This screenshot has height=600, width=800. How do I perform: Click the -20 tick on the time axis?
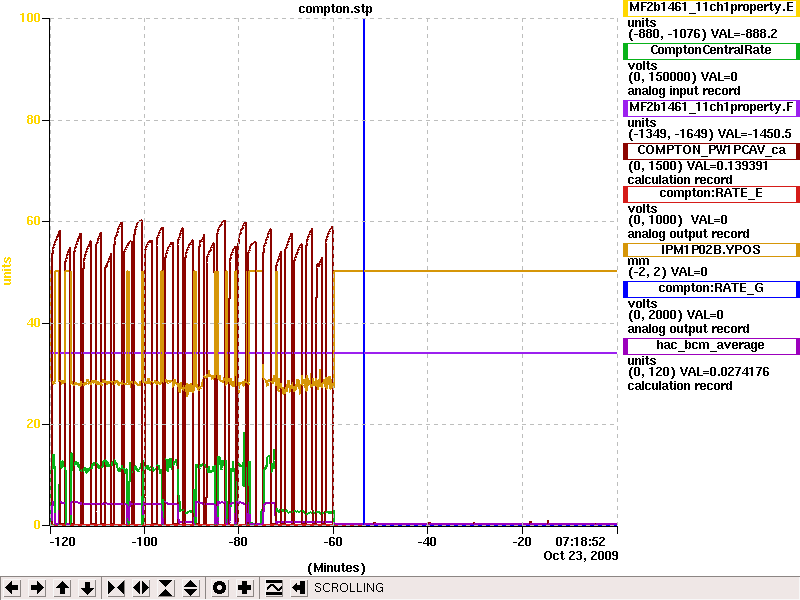521,542
